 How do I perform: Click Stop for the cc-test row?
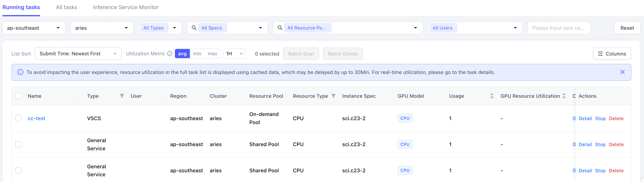[600, 118]
